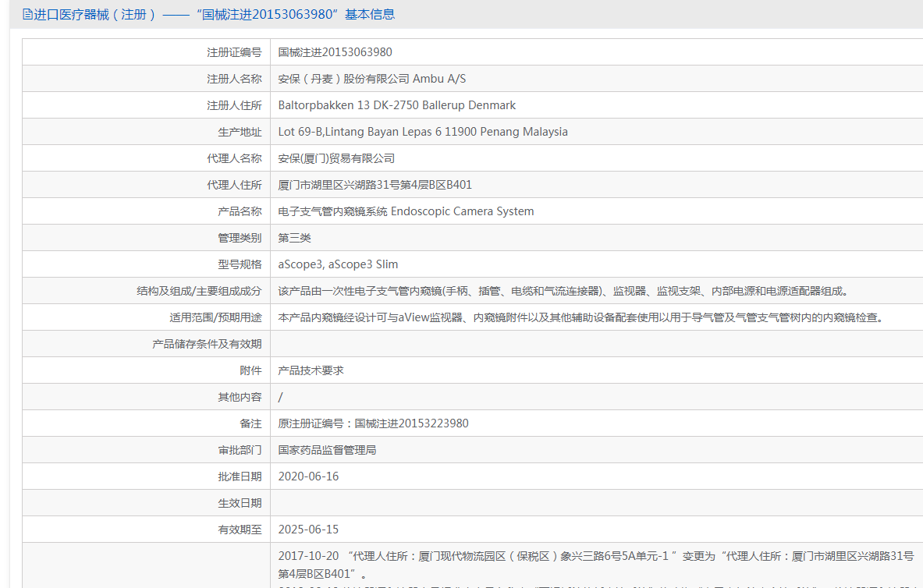923x588 pixels.
Task: Open the 产品技术要求 attachment
Action: click(311, 370)
